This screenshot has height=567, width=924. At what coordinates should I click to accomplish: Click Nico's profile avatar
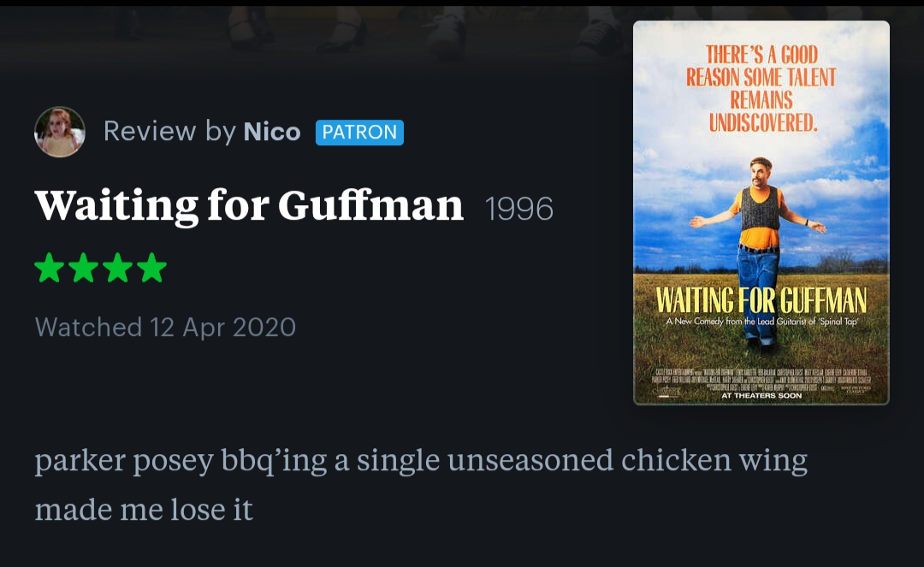[60, 132]
